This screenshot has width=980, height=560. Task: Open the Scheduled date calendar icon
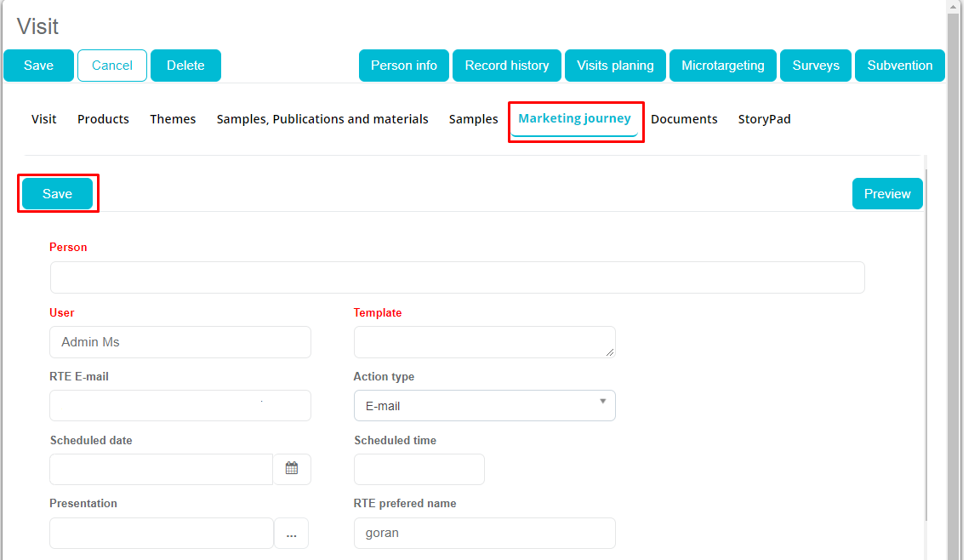tap(292, 469)
